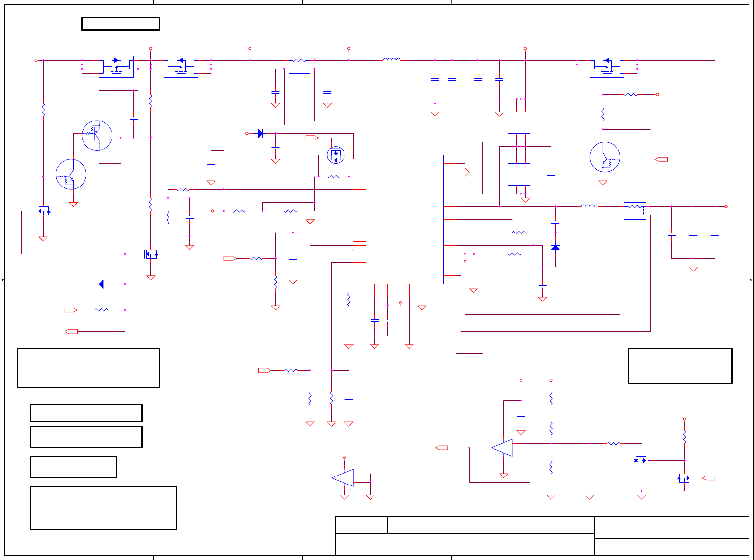The image size is (754, 560).
Task: Select the back-to-back MOSFET package nearest the input terminal
Action: click(116, 66)
